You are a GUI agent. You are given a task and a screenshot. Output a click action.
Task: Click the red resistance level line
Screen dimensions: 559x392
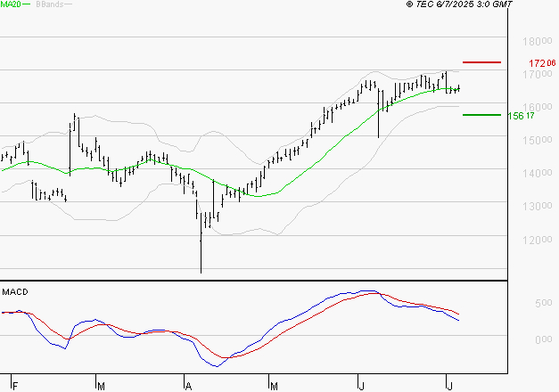481,62
